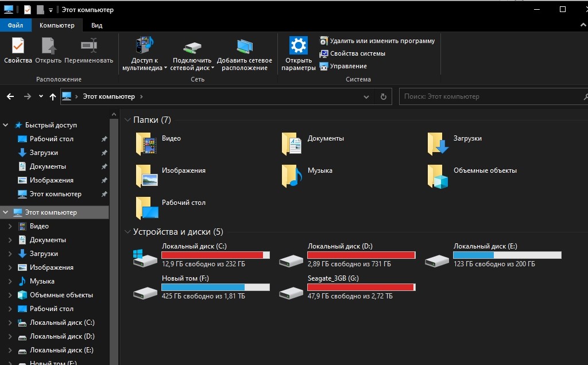Go back with the left arrow
The height and width of the screenshot is (365, 588).
(10, 96)
